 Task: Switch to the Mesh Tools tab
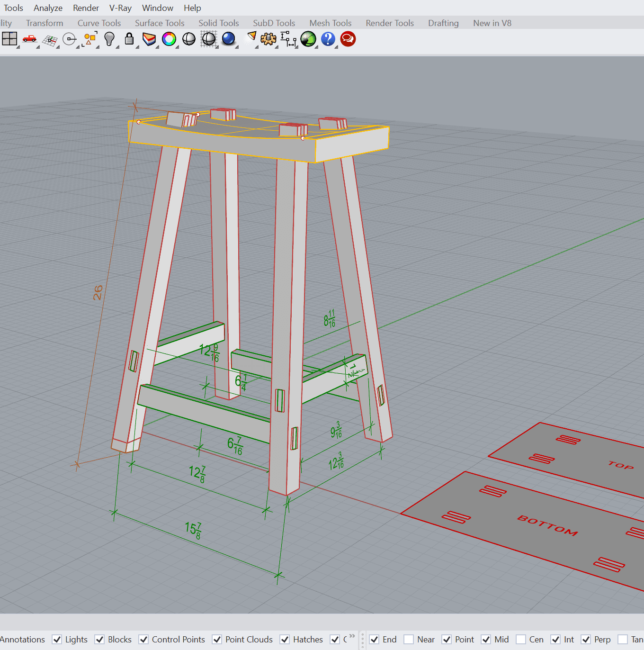pos(330,23)
